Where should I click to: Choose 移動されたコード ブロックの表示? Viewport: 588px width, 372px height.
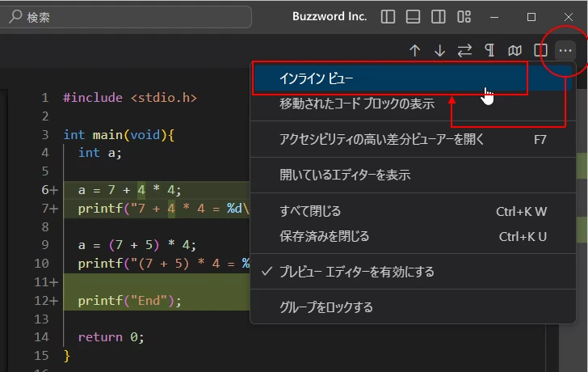pos(413,104)
